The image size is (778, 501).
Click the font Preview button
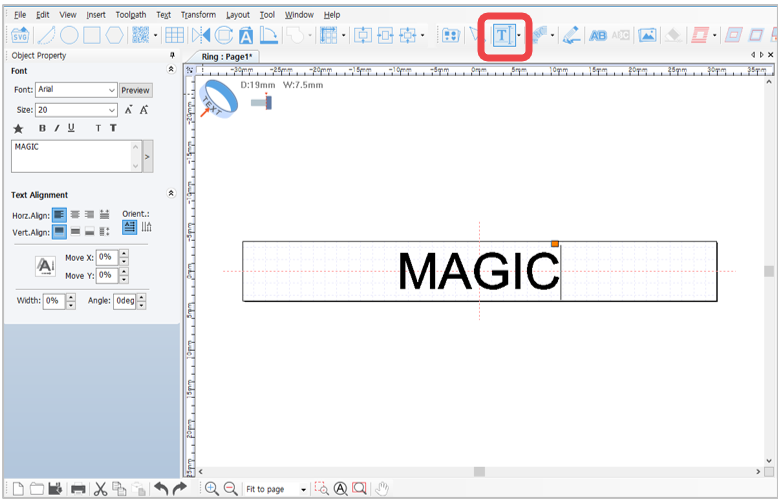[x=135, y=90]
